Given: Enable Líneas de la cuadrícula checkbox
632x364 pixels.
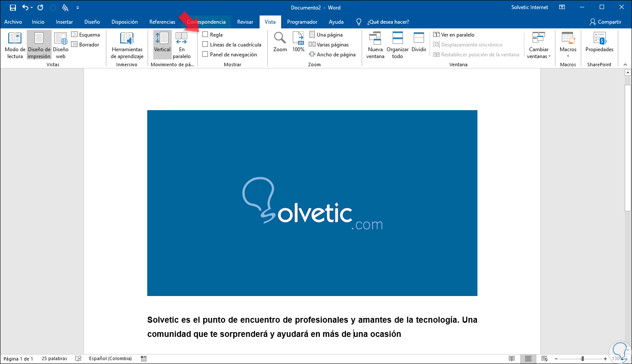Looking at the screenshot, I should click(x=205, y=44).
